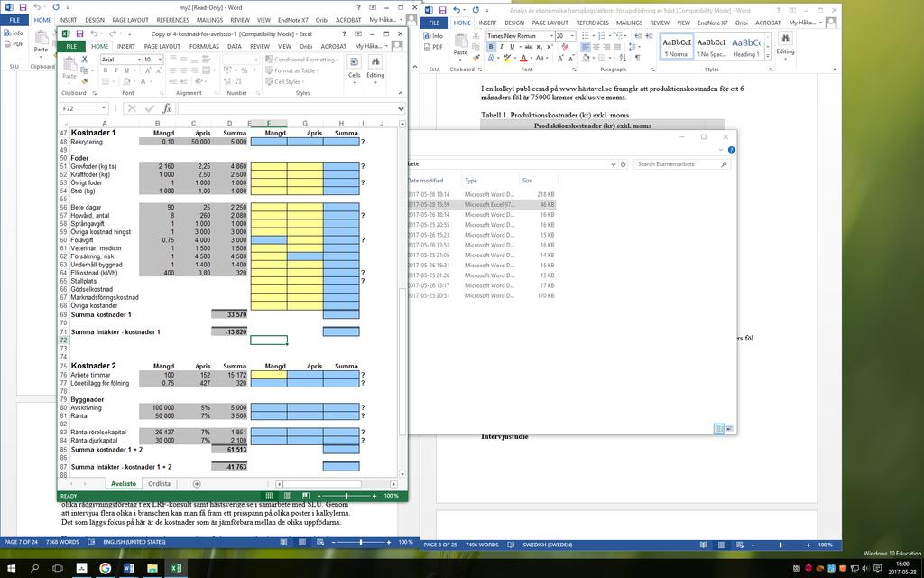Open the Name Box dropdown showing F72
Viewport: 924px width, 578px height.
pos(104,108)
